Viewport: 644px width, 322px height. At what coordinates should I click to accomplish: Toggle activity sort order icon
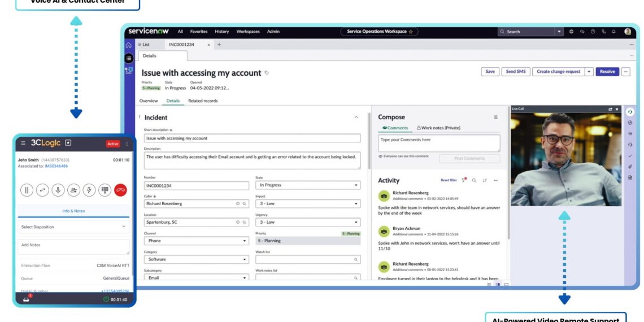pyautogui.click(x=485, y=180)
